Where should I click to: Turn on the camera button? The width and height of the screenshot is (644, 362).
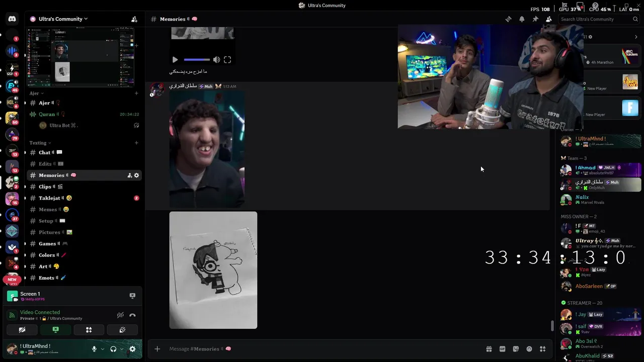(22, 330)
